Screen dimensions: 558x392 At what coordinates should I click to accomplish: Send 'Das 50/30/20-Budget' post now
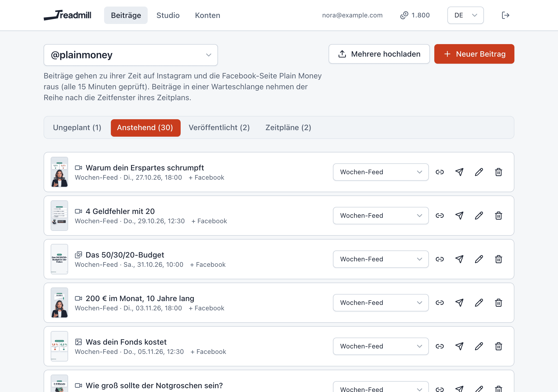[459, 259]
